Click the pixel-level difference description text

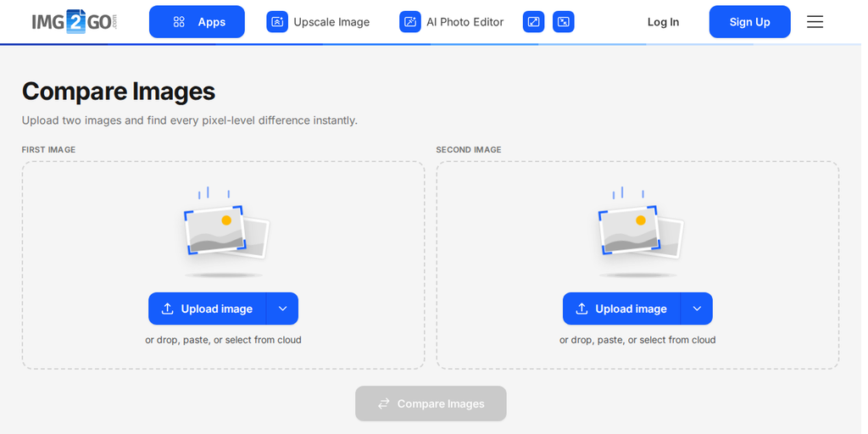pos(191,121)
